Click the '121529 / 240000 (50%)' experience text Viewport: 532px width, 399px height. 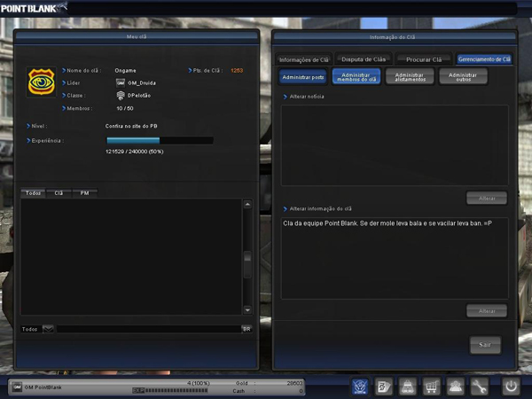[135, 152]
